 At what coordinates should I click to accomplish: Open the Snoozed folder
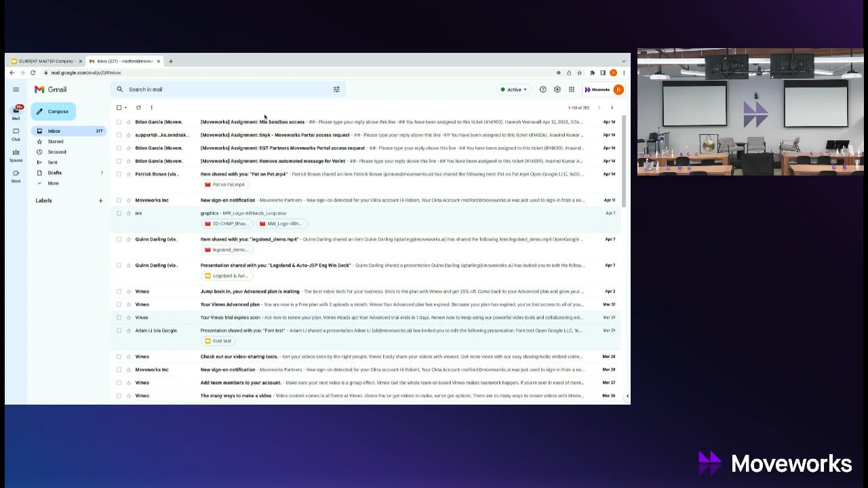57,152
